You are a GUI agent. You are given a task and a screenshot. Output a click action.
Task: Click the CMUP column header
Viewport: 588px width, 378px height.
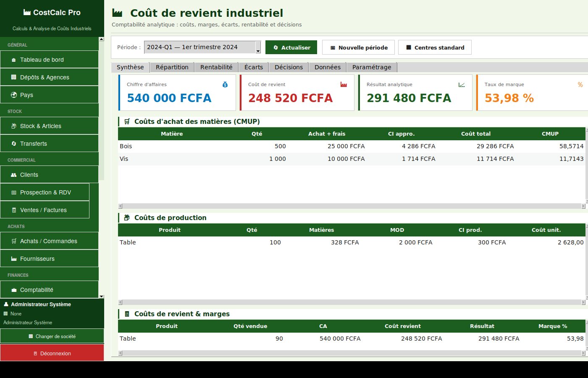(550, 134)
